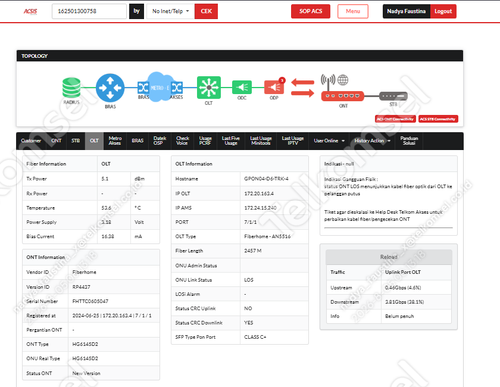This screenshot has height=387, width=500.
Task: Open the ODP red notification badge
Action: 282,80
